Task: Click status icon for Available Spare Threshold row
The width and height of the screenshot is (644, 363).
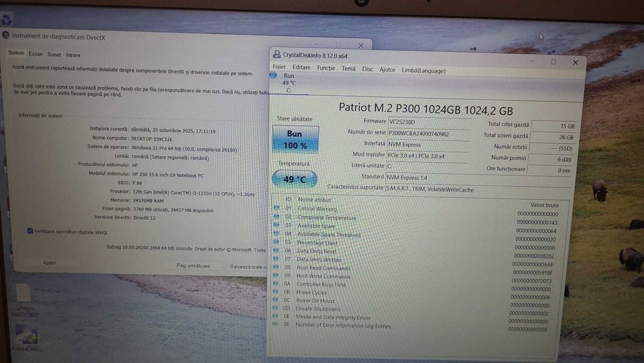Action: point(276,233)
